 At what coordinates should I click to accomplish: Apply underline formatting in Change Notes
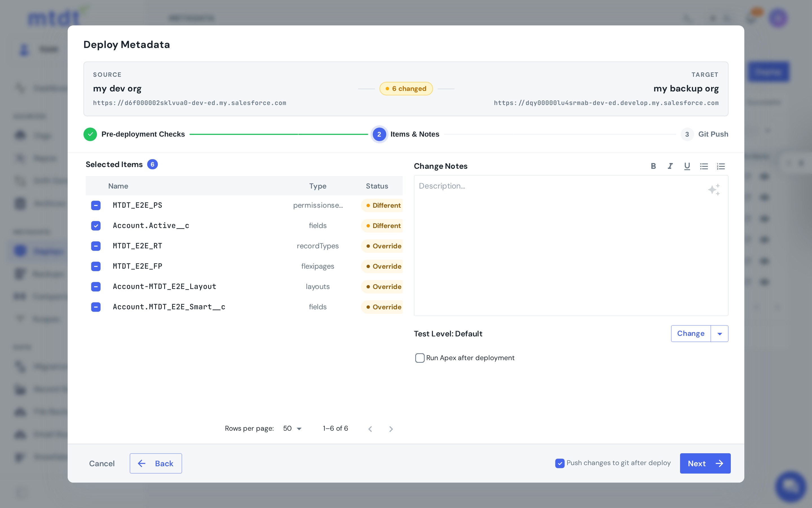687,166
